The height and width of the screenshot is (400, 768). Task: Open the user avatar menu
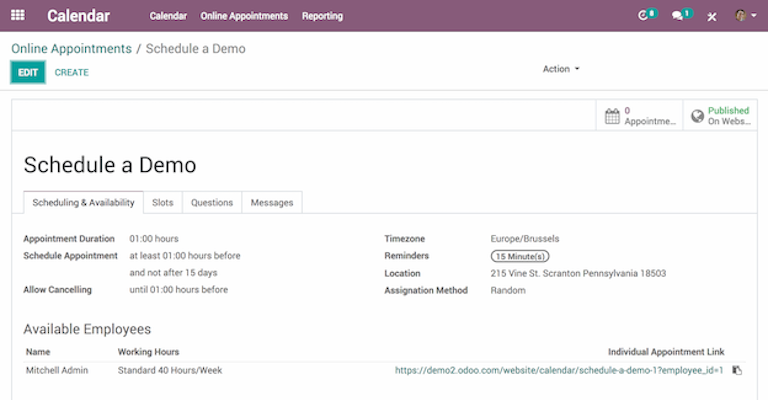(745, 16)
